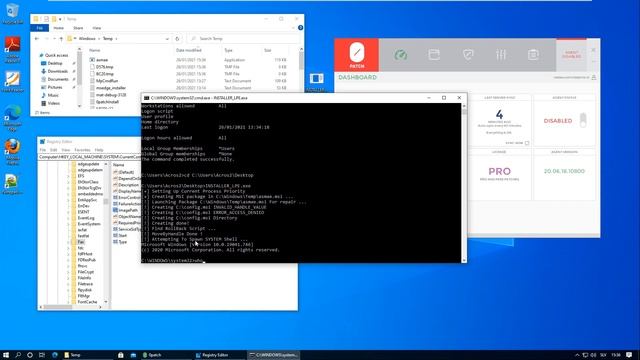Select Videos in Explorer sidebar
The width and height of the screenshot is (640, 360).
pyautogui.click(x=53, y=103)
